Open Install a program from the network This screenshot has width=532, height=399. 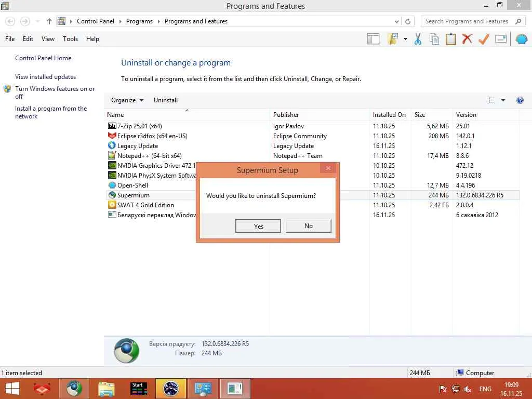pyautogui.click(x=51, y=112)
